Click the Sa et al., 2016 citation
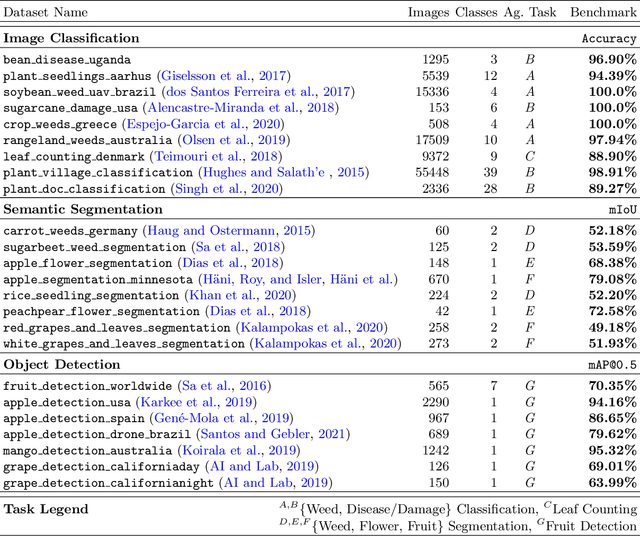Viewport: 640px width, 536px height. tap(224, 386)
